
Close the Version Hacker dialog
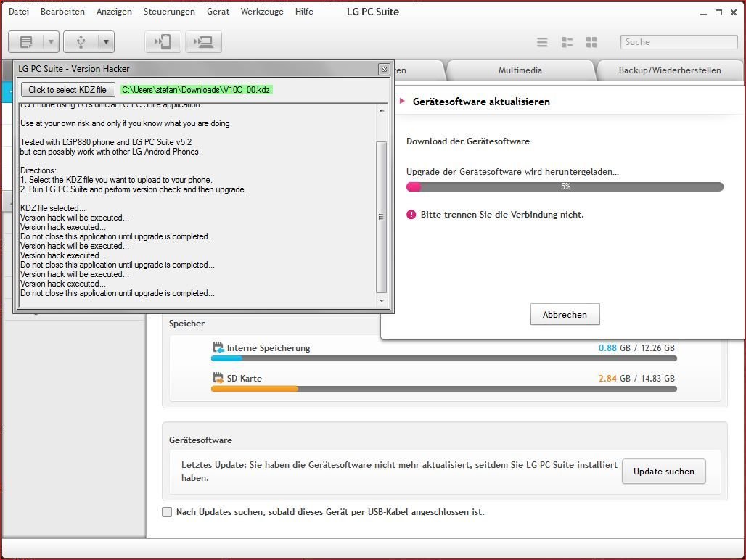point(384,69)
